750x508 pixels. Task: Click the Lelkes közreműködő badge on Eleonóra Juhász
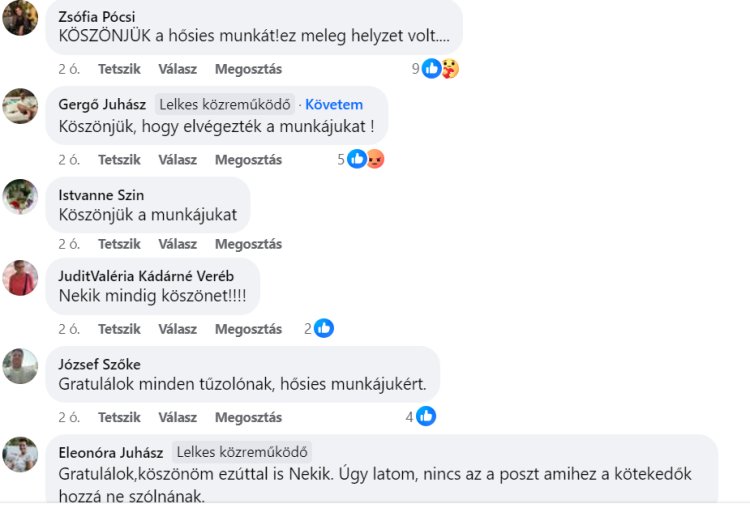[242, 452]
